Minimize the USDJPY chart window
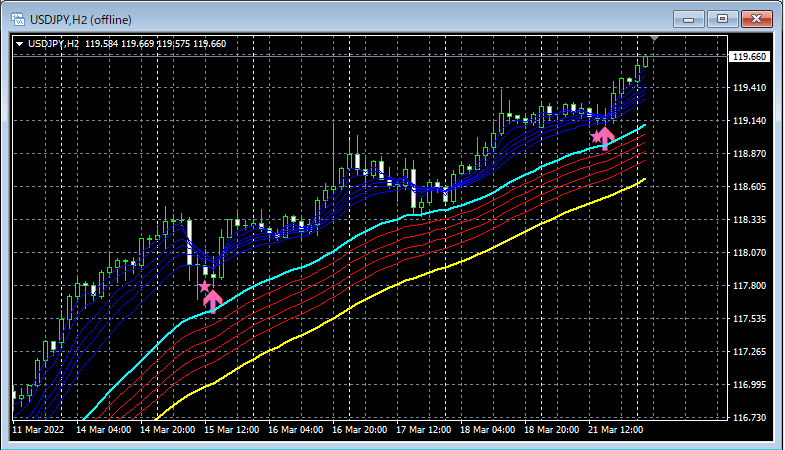Image resolution: width=785 pixels, height=450 pixels. click(689, 20)
